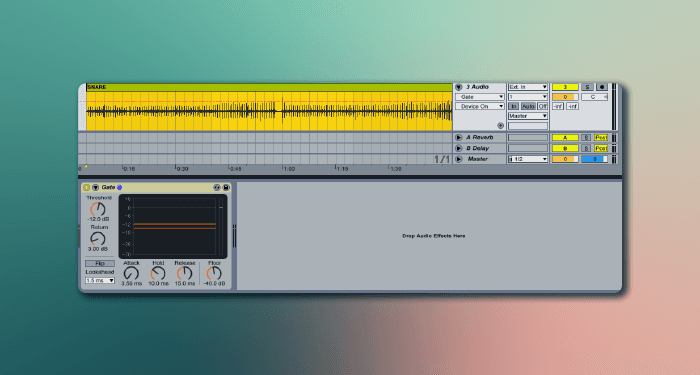Toggle the 3 Audio track solo button
The width and height of the screenshot is (700, 375).
pos(587,87)
